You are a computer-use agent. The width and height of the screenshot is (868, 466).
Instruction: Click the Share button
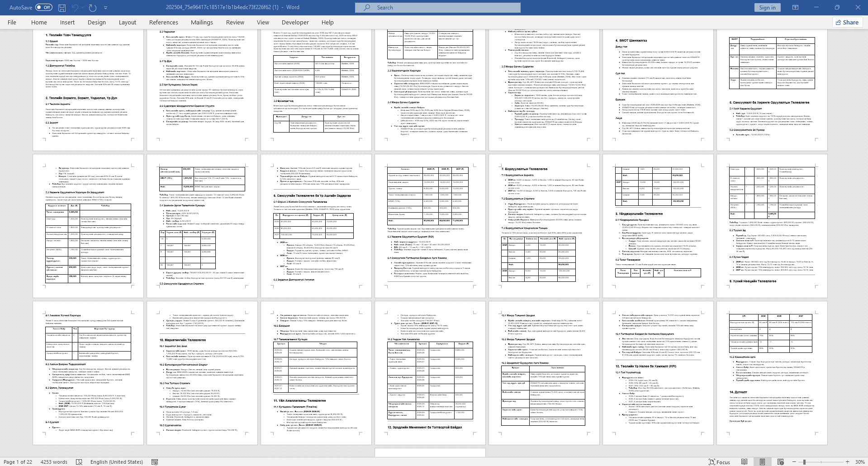click(x=847, y=22)
